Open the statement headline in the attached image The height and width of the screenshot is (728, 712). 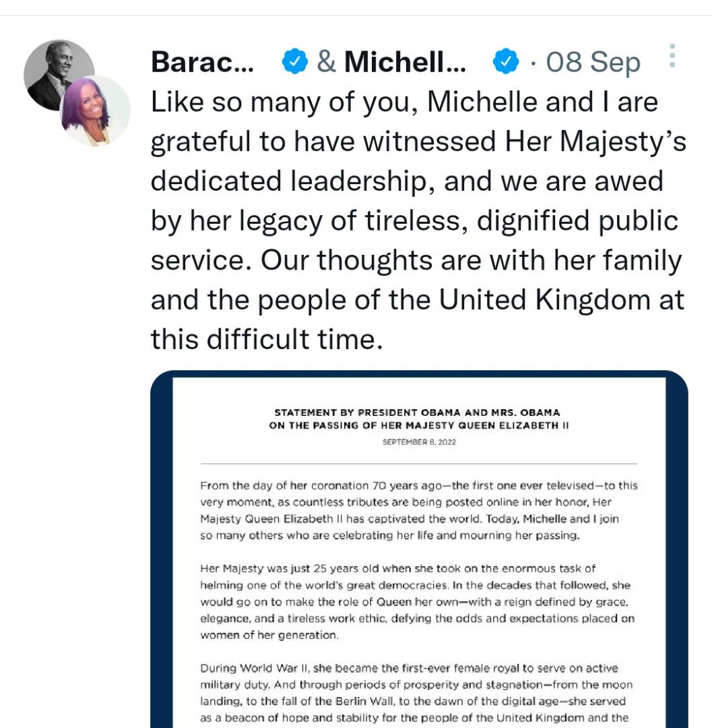(418, 419)
